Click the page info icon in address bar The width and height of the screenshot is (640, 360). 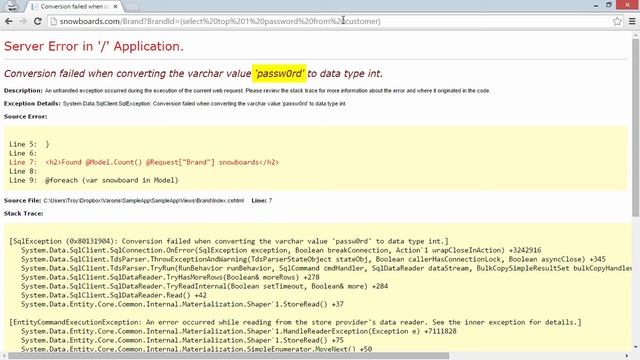click(x=53, y=21)
